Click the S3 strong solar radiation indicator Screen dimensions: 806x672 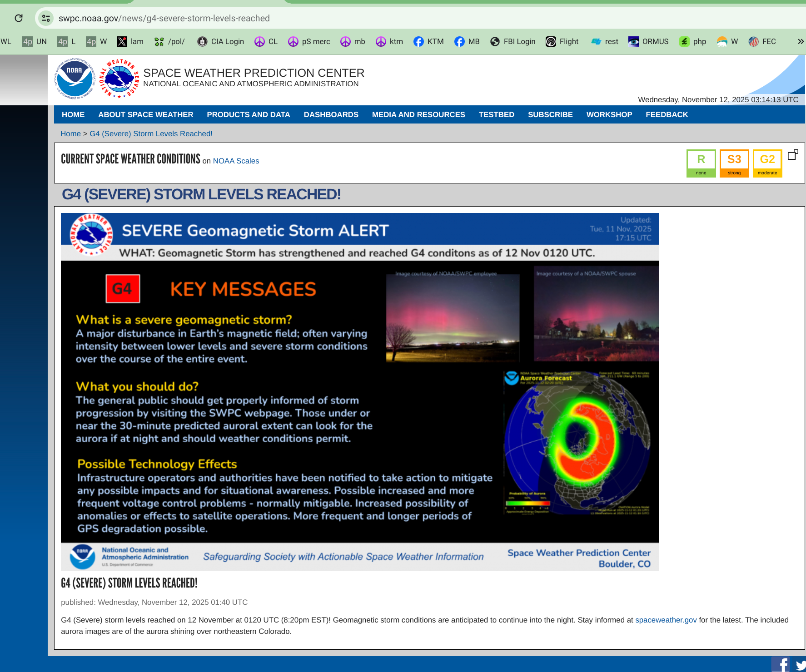[734, 163]
